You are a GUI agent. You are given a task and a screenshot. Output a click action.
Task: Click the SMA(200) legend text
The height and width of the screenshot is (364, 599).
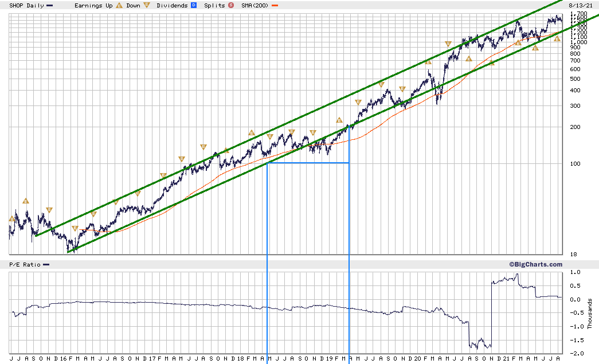[255, 5]
